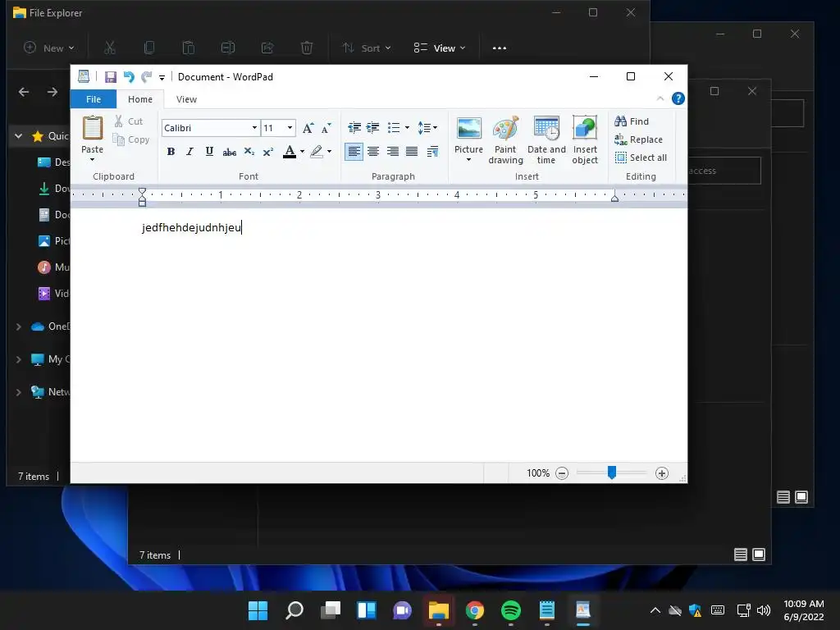Open Google Chrome from the taskbar
This screenshot has width=840, height=630.
coord(475,610)
